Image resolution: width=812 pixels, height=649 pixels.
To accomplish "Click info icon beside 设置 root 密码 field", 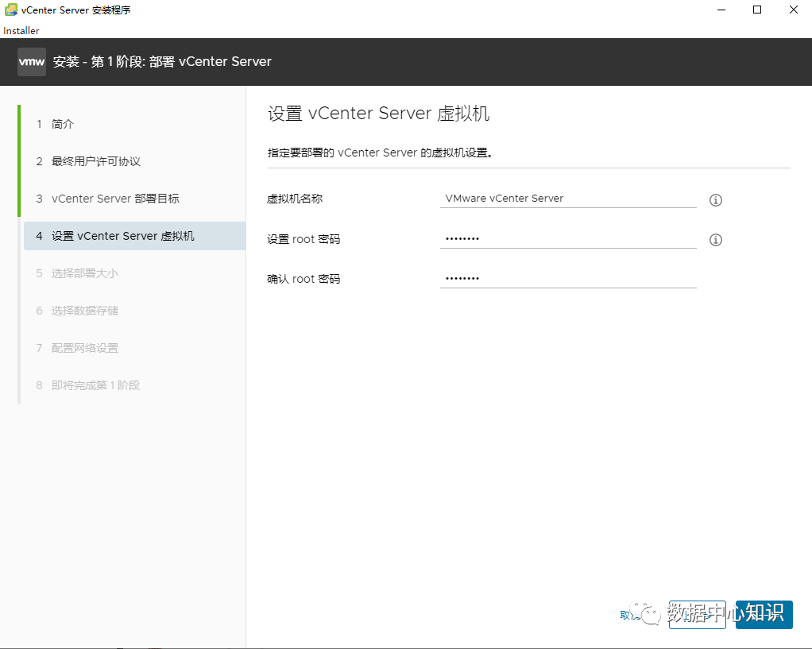I will [x=715, y=240].
